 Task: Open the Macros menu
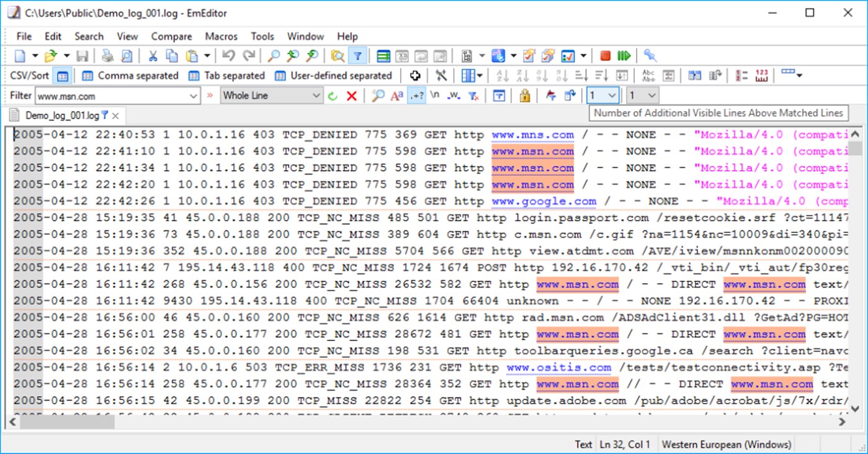coord(221,36)
